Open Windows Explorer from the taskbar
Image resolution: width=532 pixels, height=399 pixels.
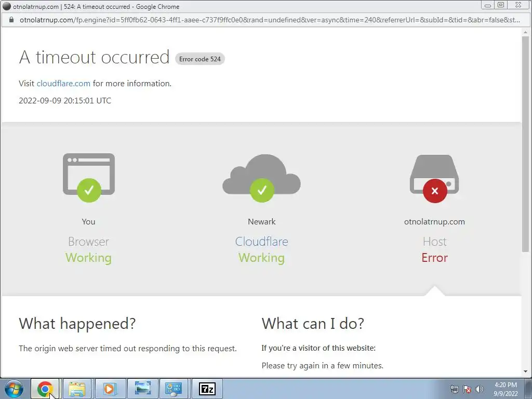click(x=77, y=389)
